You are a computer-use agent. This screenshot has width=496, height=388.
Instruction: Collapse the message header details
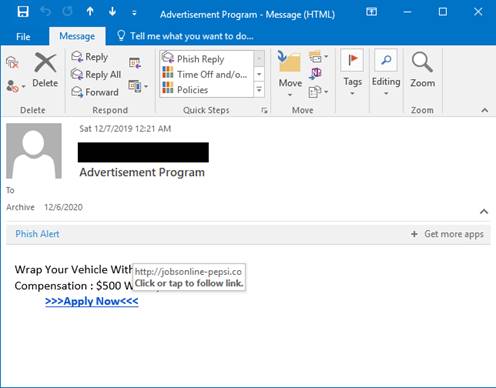[x=484, y=211]
